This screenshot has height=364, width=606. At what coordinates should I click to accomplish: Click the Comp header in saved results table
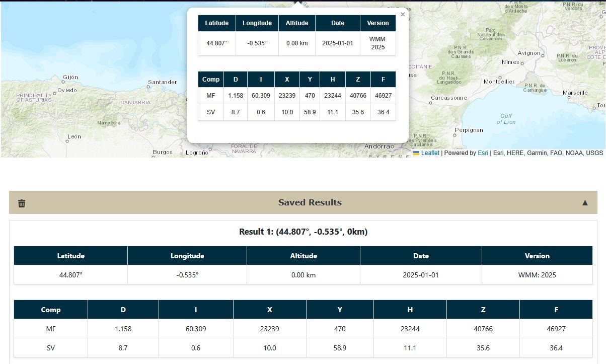(51, 310)
